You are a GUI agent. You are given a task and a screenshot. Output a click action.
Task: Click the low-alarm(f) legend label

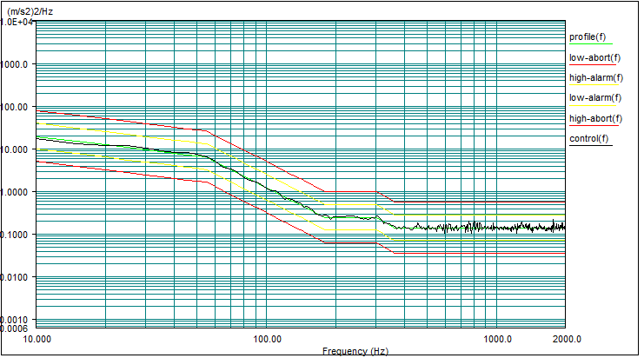[595, 97]
